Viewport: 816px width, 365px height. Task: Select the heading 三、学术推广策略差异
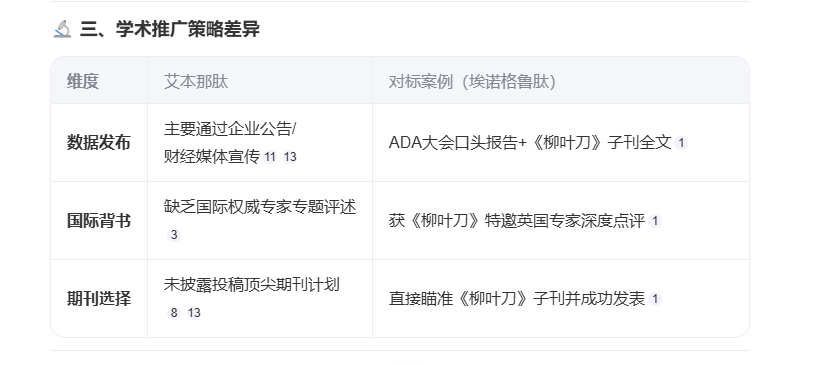[x=170, y=29]
